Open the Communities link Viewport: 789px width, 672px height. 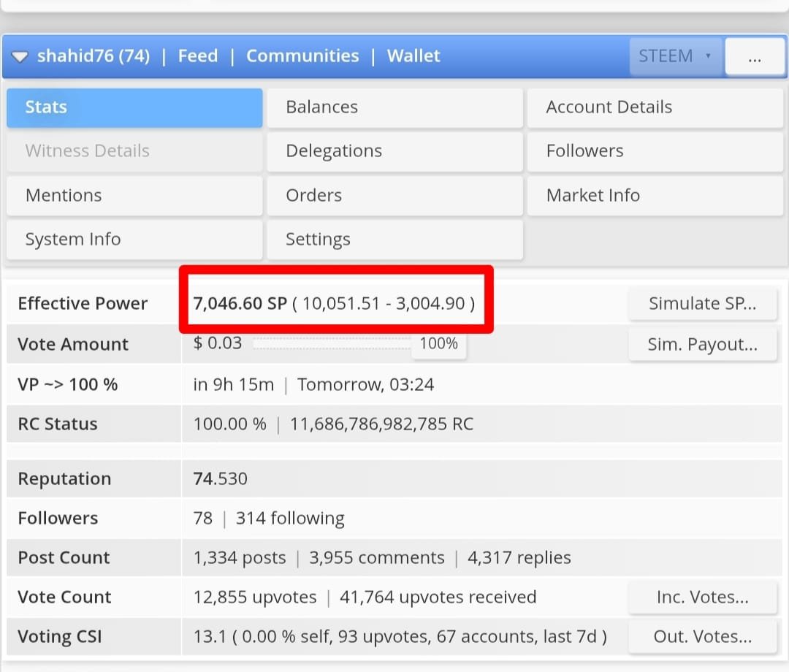tap(302, 56)
